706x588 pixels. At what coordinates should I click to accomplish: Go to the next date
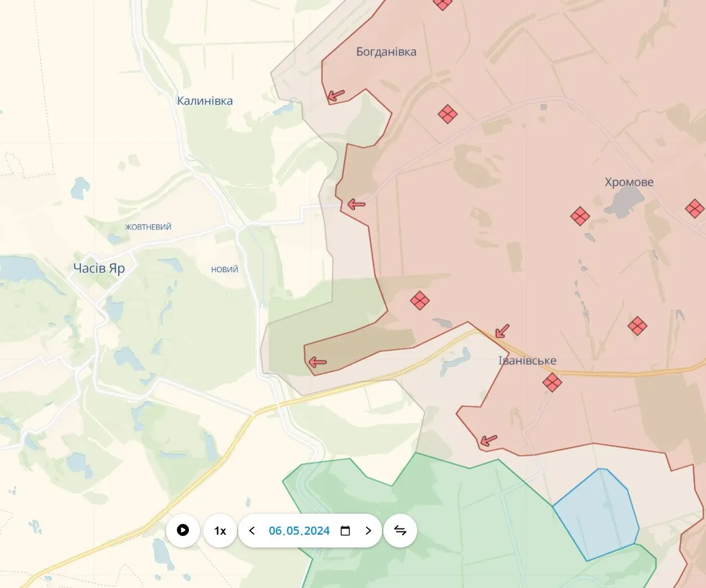(x=369, y=531)
